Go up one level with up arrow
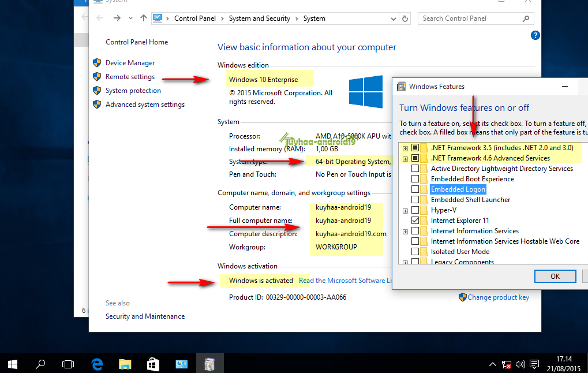588x373 pixels. click(144, 18)
